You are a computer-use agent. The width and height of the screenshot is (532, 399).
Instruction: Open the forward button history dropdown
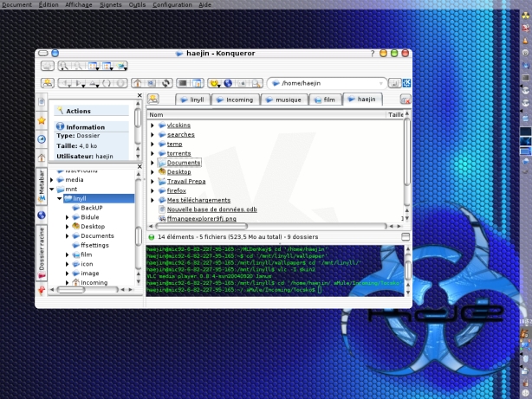coord(83,86)
